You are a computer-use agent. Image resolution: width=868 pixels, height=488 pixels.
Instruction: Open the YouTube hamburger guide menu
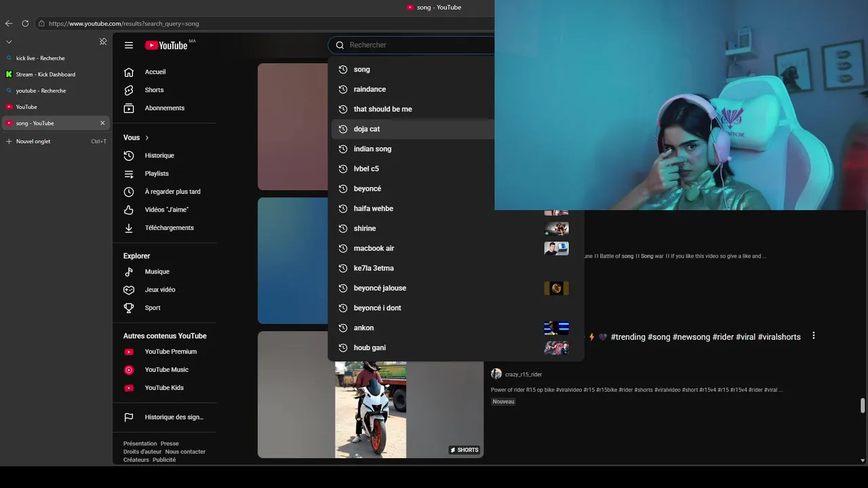point(129,45)
